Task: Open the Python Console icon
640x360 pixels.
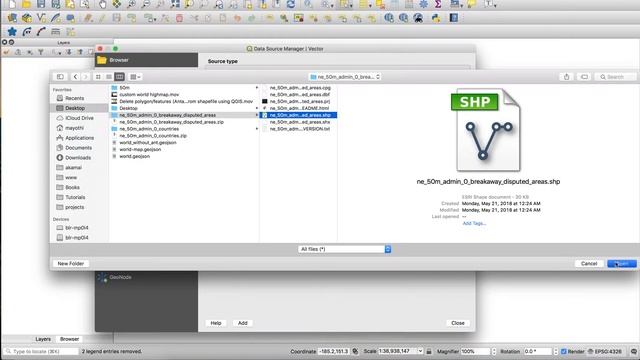Action: tap(436, 18)
